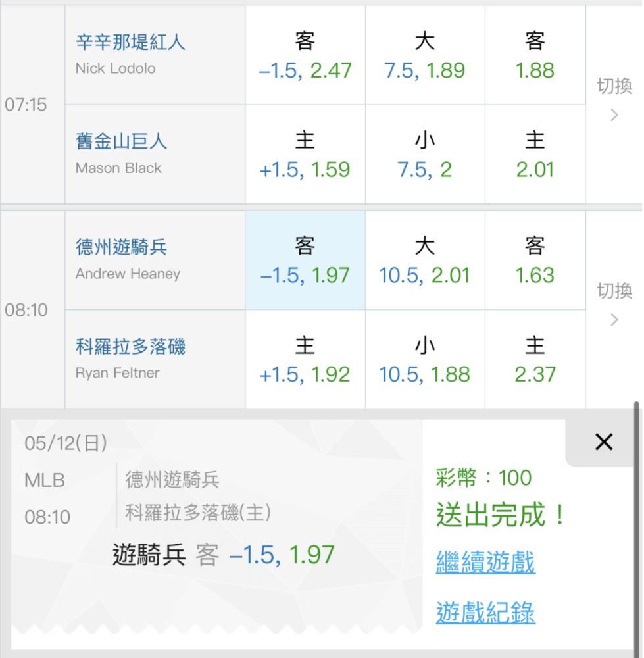Pick over 10.5 at 2.01
Screen dimensions: 644x658
(x=425, y=261)
